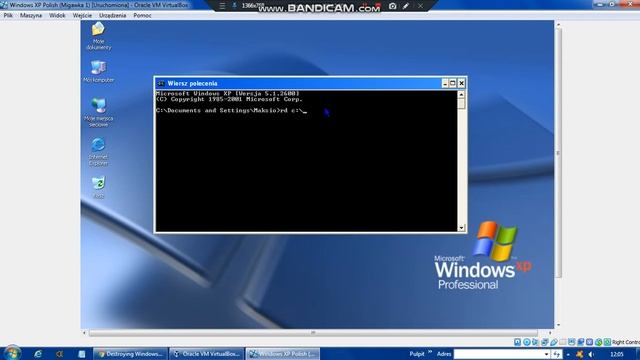640x360 pixels.
Task: Click the VirtualBox USB status icon
Action: point(554,342)
